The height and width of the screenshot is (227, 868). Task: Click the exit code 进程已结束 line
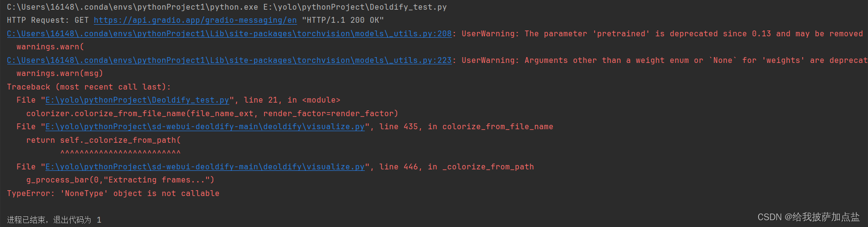click(x=54, y=220)
